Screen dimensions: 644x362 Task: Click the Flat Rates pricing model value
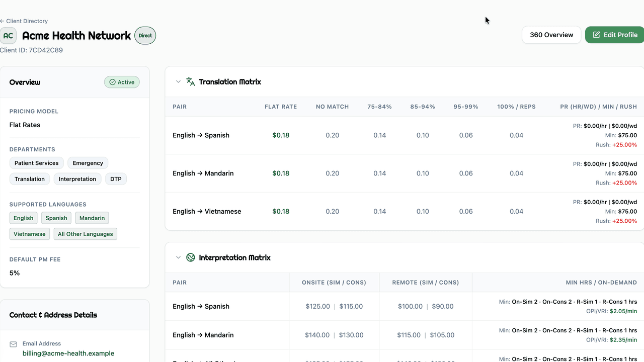tap(25, 125)
